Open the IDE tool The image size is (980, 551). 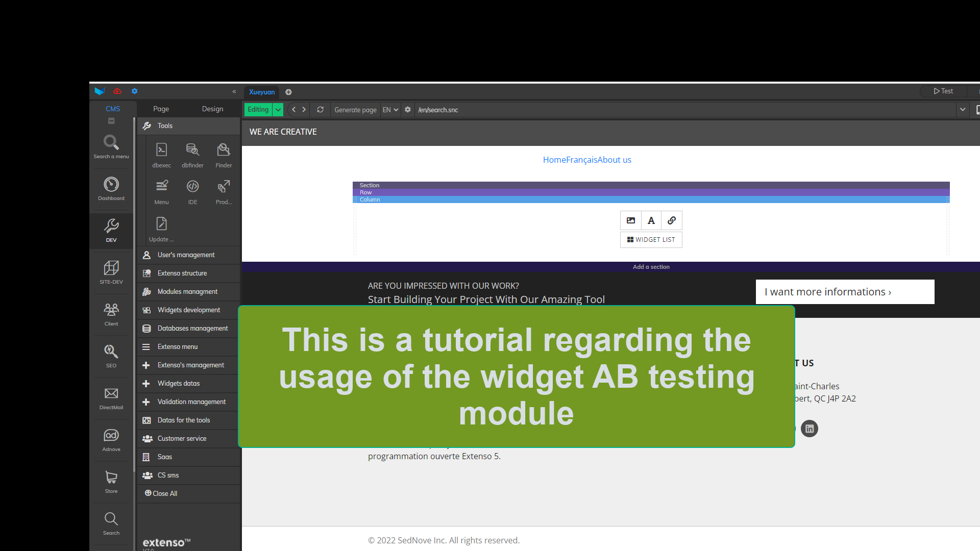192,192
